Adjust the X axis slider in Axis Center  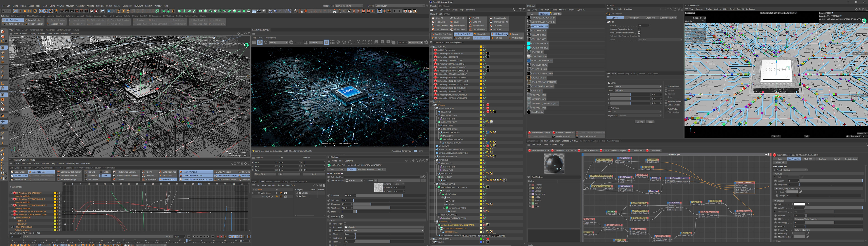pyautogui.click(x=630, y=95)
